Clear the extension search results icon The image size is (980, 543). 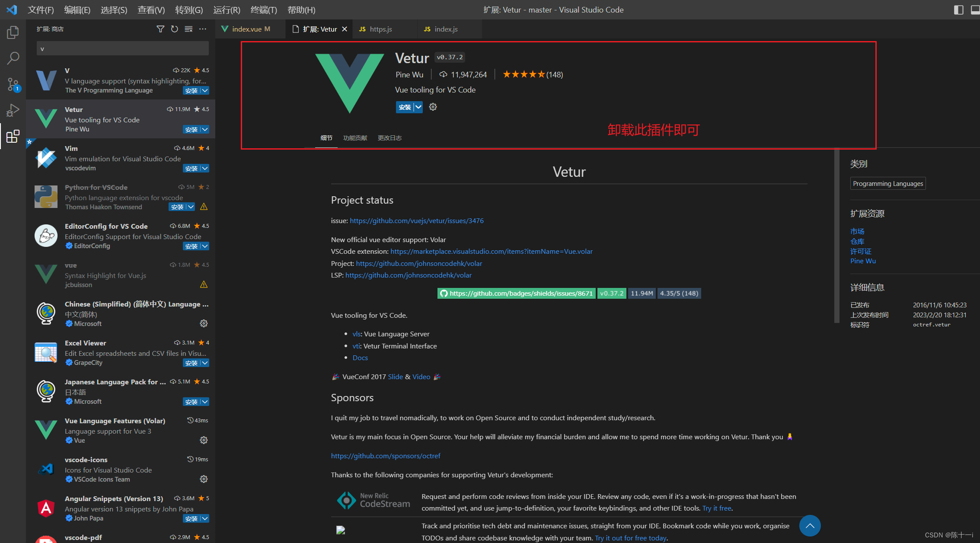click(x=188, y=29)
